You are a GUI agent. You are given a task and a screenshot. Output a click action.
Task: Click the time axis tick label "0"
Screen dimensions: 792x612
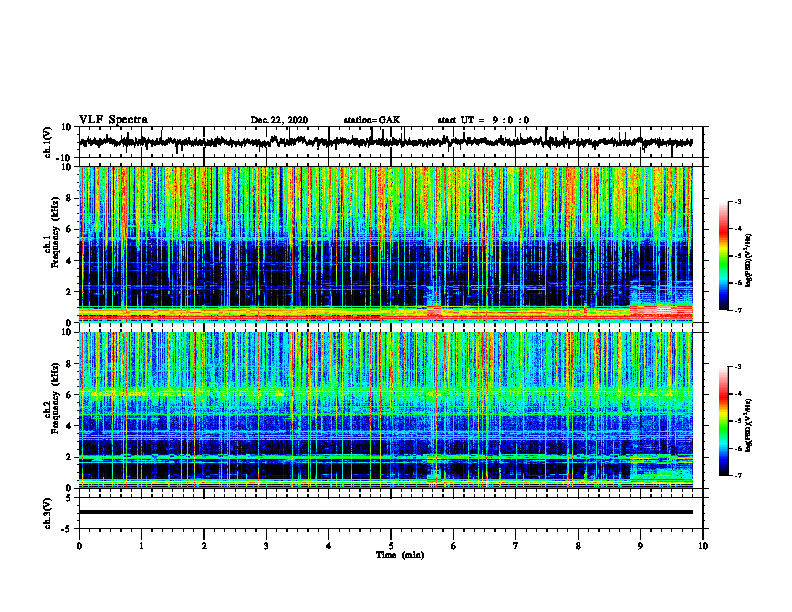click(x=79, y=546)
